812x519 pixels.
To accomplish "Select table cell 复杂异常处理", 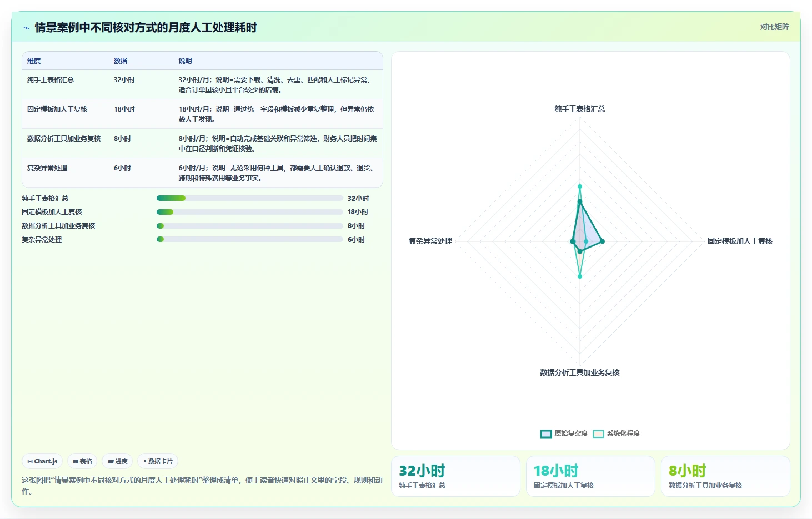I will coord(47,168).
